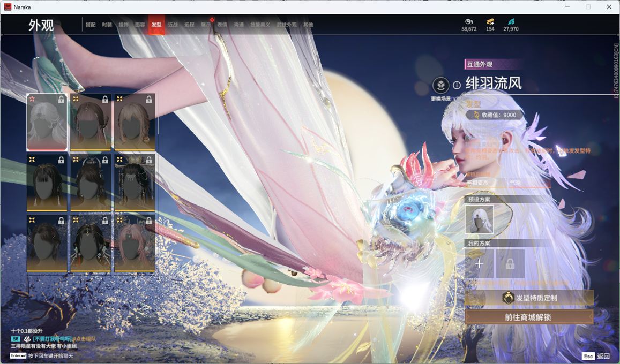The width and height of the screenshot is (620, 364).
Task: Open the info icon beside 绯羽流风
Action: coord(457,85)
